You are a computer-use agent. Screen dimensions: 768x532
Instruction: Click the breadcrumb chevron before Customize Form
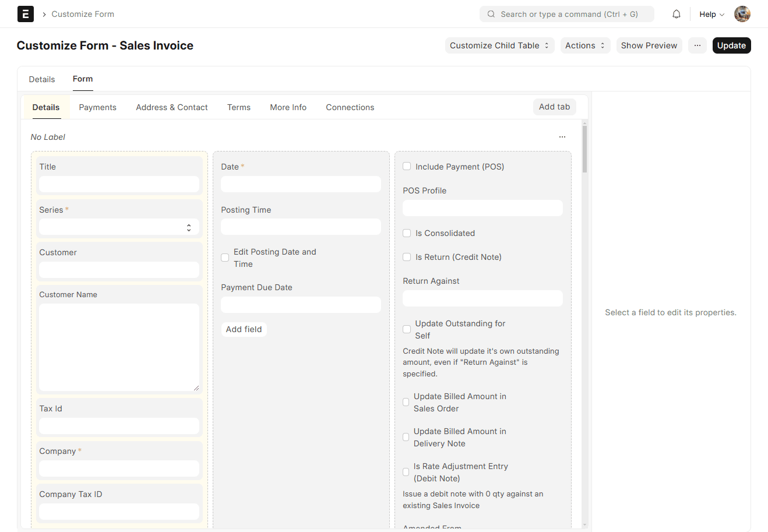(44, 14)
